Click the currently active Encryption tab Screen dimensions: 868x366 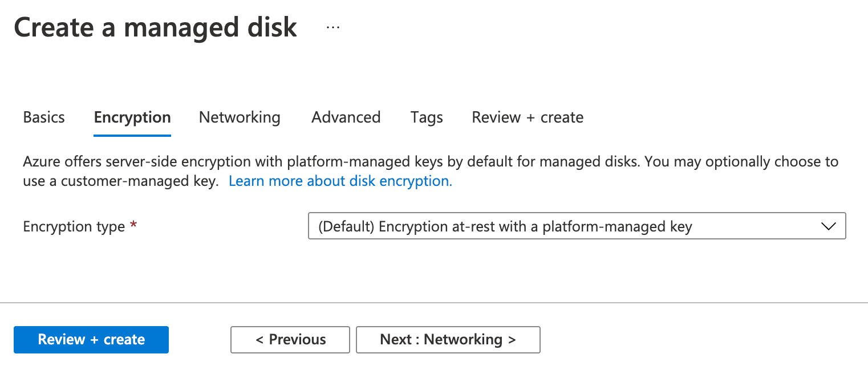tap(132, 117)
